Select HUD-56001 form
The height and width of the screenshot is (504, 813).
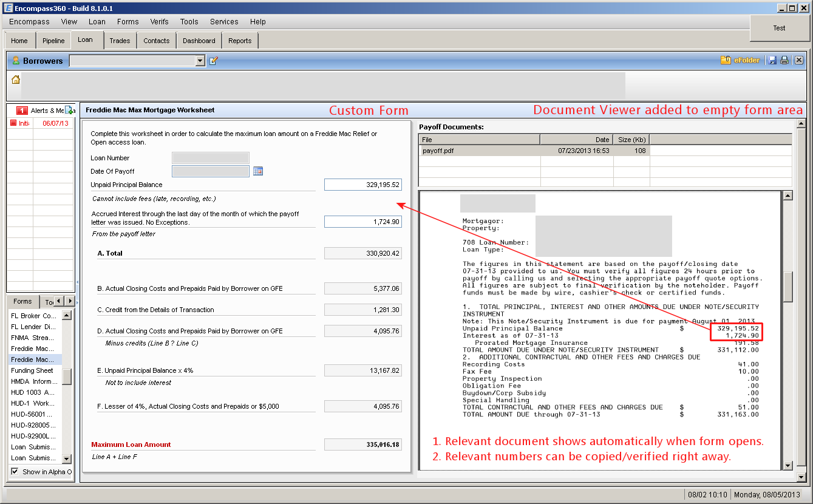[35, 414]
